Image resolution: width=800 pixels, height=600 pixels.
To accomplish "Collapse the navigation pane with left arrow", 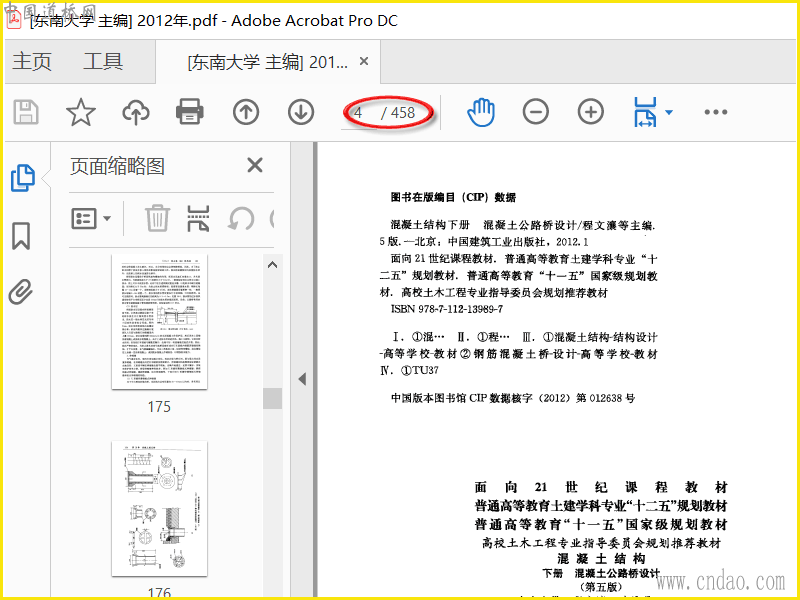I will pos(302,379).
